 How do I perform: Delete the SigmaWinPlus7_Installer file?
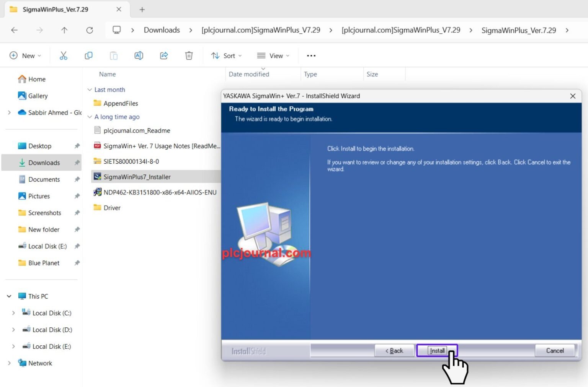click(189, 55)
